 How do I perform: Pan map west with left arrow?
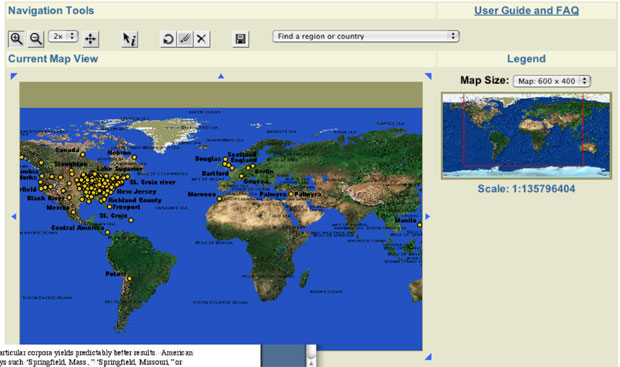pyautogui.click(x=14, y=216)
